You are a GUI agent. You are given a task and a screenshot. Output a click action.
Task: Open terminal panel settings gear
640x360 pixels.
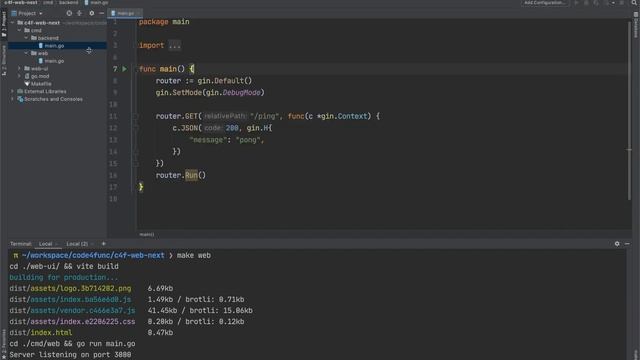pos(617,244)
